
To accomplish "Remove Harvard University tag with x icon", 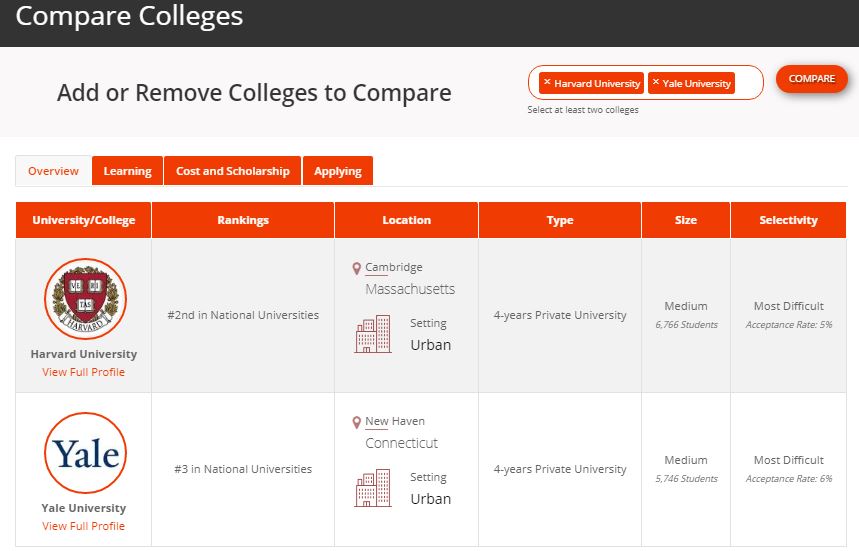I will (547, 82).
